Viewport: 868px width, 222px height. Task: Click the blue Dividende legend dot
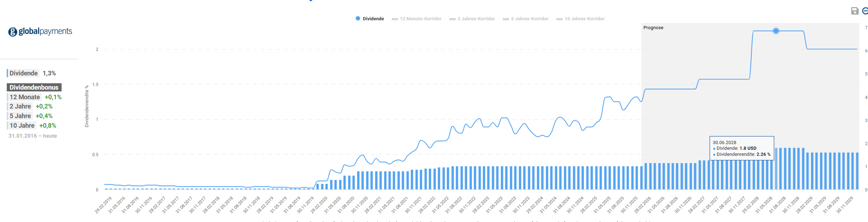tap(358, 18)
